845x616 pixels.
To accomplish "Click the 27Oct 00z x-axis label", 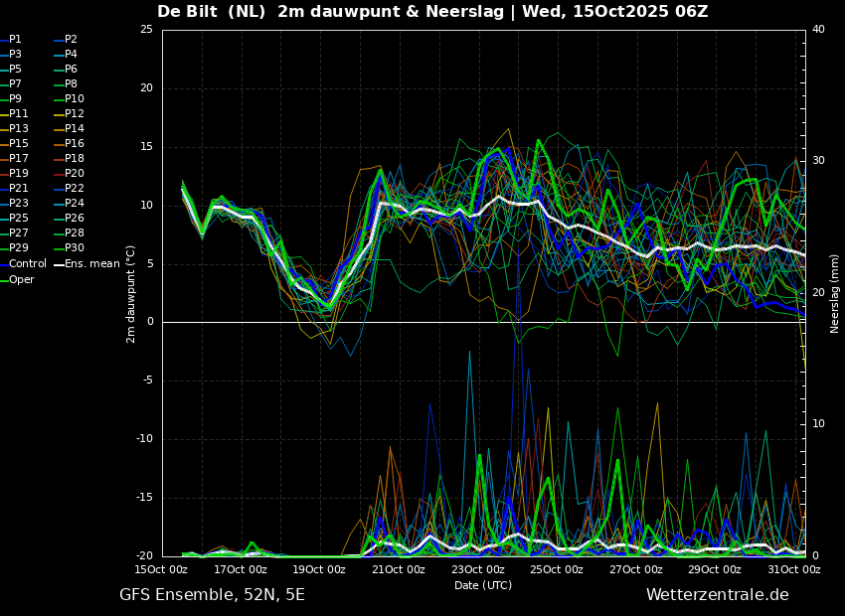I will point(636,569).
